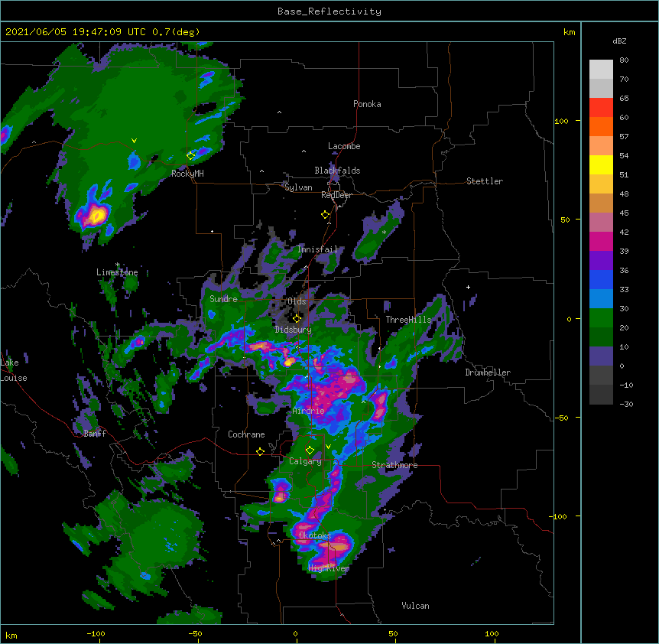Click the ThreeHills label
The height and width of the screenshot is (644, 659).
[x=408, y=320]
